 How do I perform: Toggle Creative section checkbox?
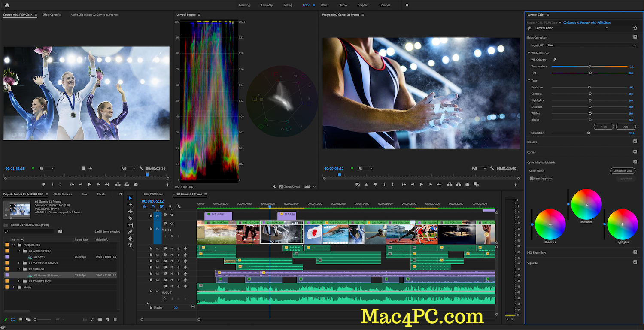635,142
